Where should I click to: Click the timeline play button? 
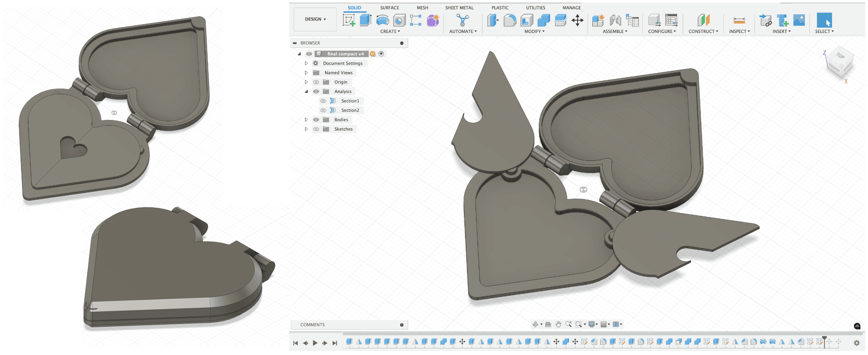[315, 343]
